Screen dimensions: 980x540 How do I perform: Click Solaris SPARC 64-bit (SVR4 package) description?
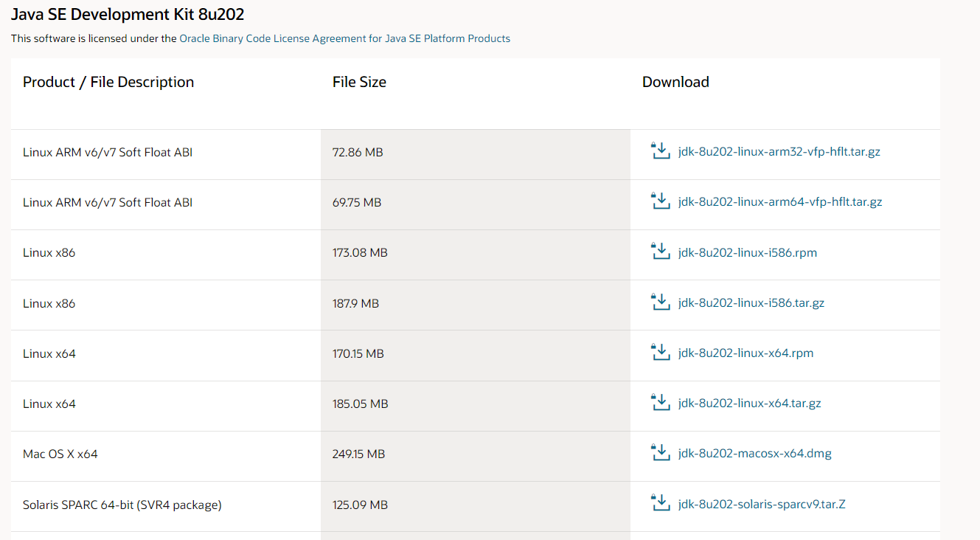point(122,505)
